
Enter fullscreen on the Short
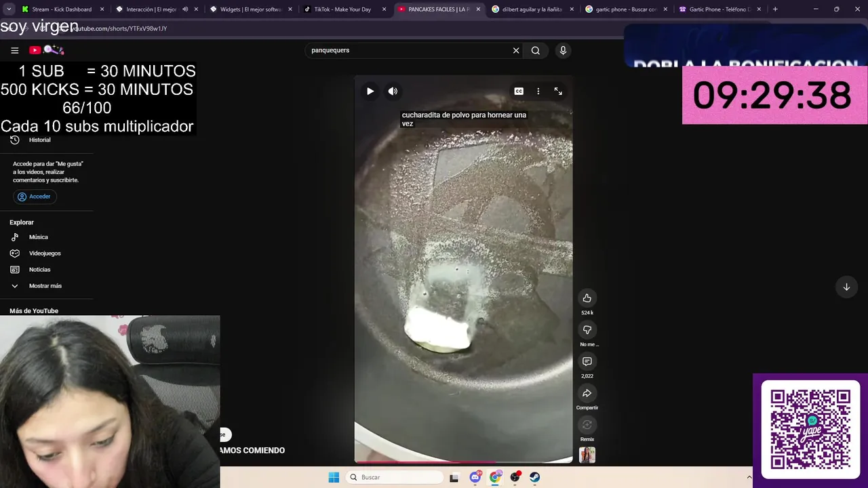[x=558, y=91]
